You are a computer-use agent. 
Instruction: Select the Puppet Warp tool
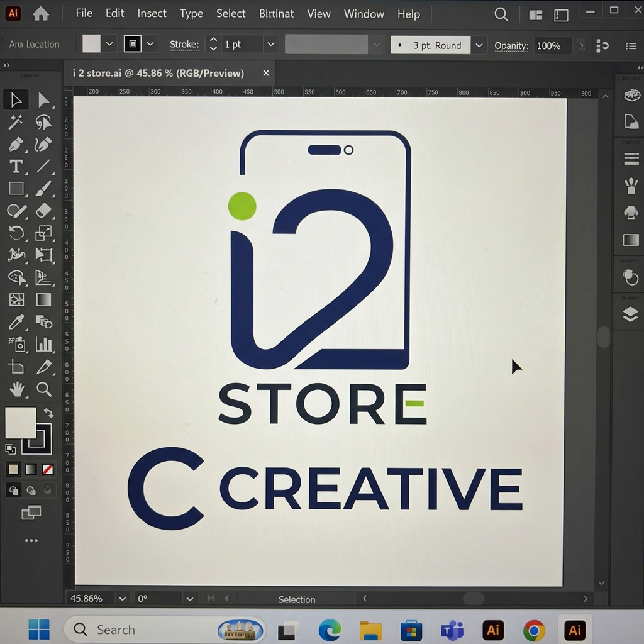coord(16,255)
